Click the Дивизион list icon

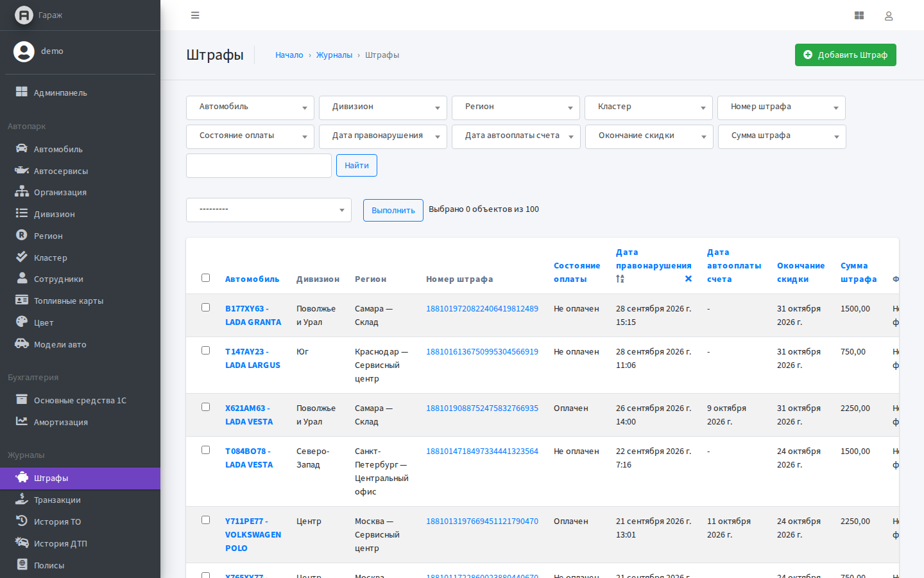point(22,213)
